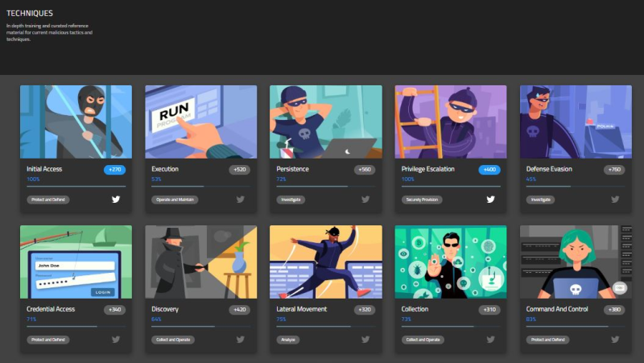Open the Credential Access title link
Viewport: 644px width, 363px height.
tap(51, 309)
